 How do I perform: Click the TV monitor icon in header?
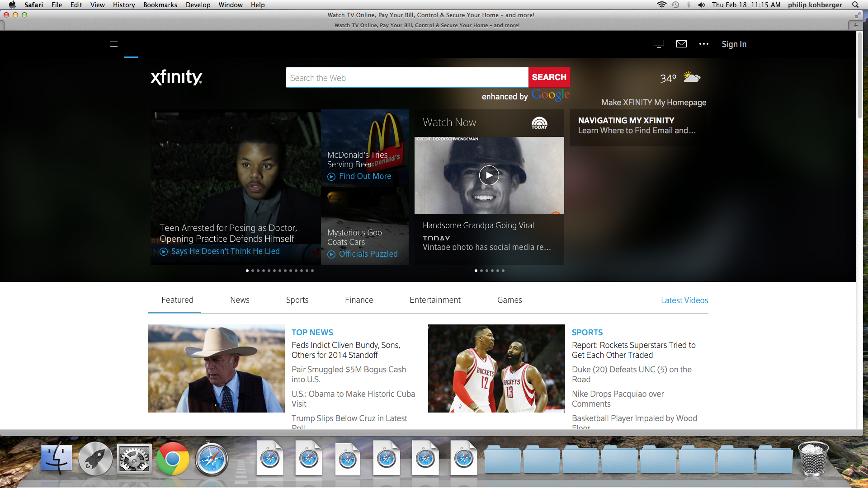pos(659,44)
